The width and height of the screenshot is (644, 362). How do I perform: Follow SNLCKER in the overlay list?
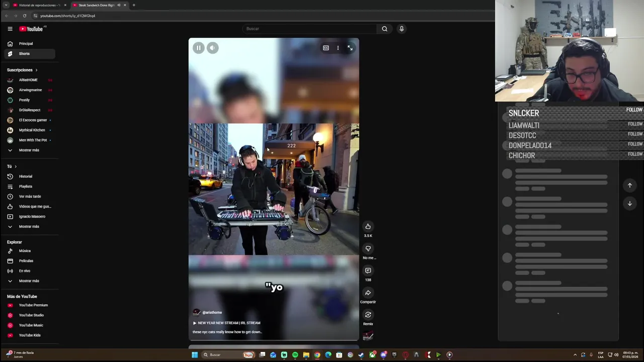pyautogui.click(x=634, y=110)
